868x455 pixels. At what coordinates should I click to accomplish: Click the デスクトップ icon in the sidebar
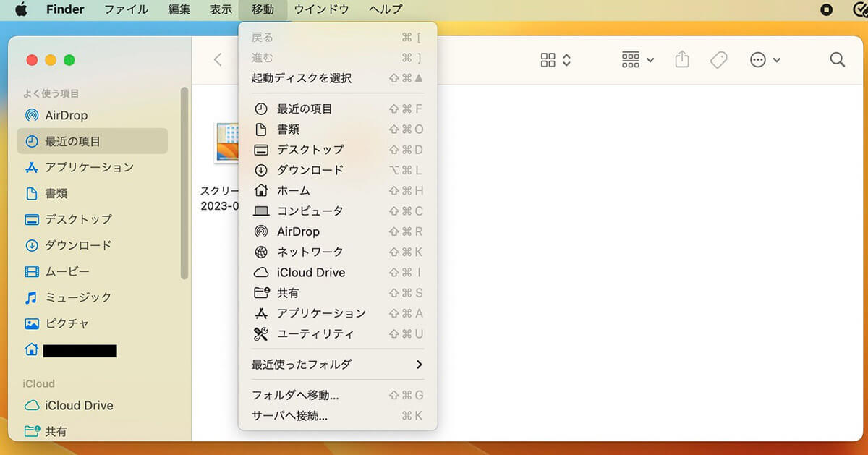[31, 219]
